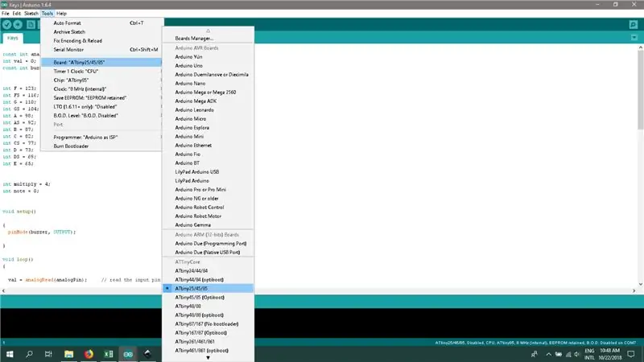Select Arduino Ethernet board

[x=208, y=146]
